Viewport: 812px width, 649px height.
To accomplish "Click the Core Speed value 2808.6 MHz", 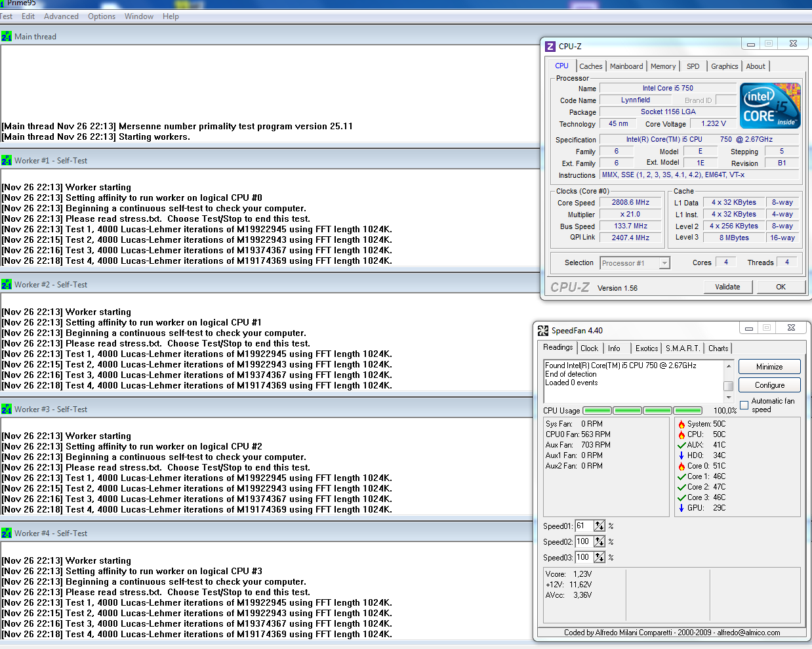I will (630, 203).
